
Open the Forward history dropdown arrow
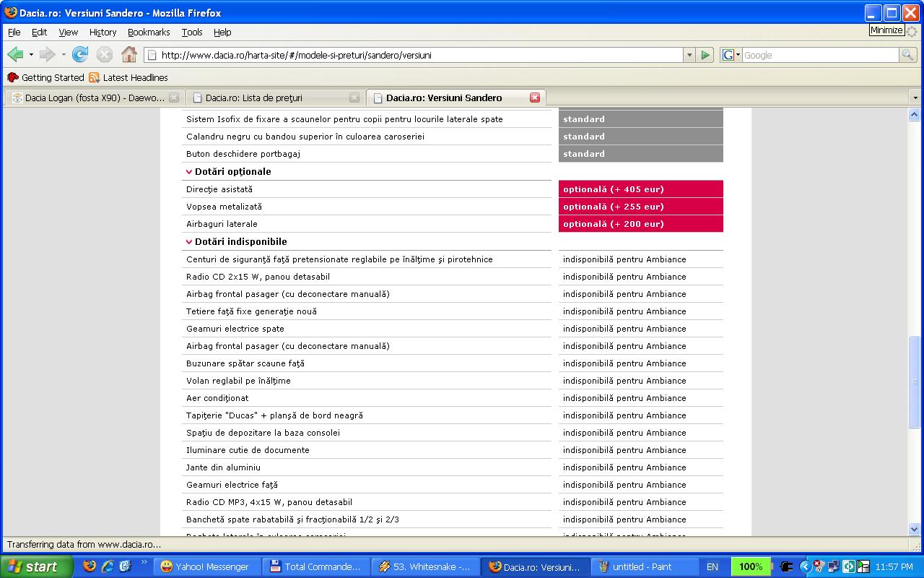[64, 55]
